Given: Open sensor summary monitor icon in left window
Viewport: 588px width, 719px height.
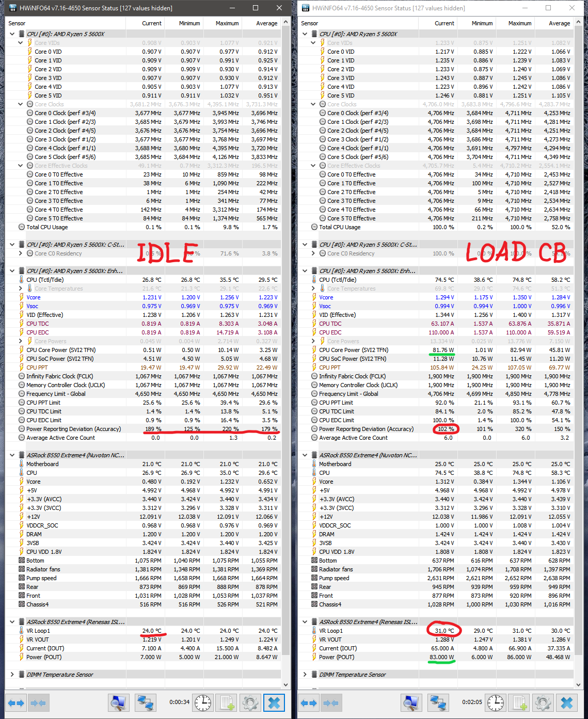Looking at the screenshot, I should click(x=119, y=702).
